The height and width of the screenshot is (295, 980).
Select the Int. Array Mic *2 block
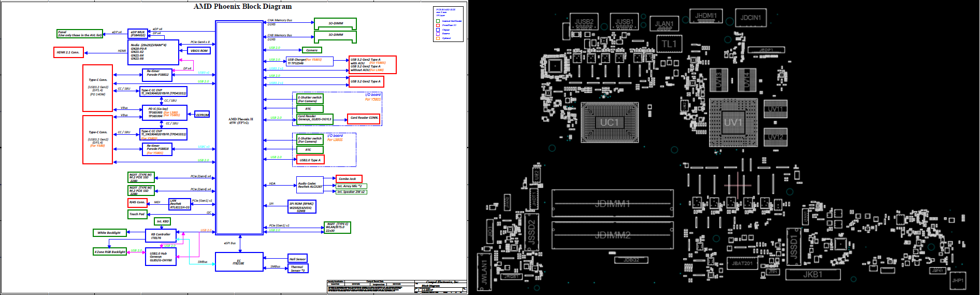352,186
